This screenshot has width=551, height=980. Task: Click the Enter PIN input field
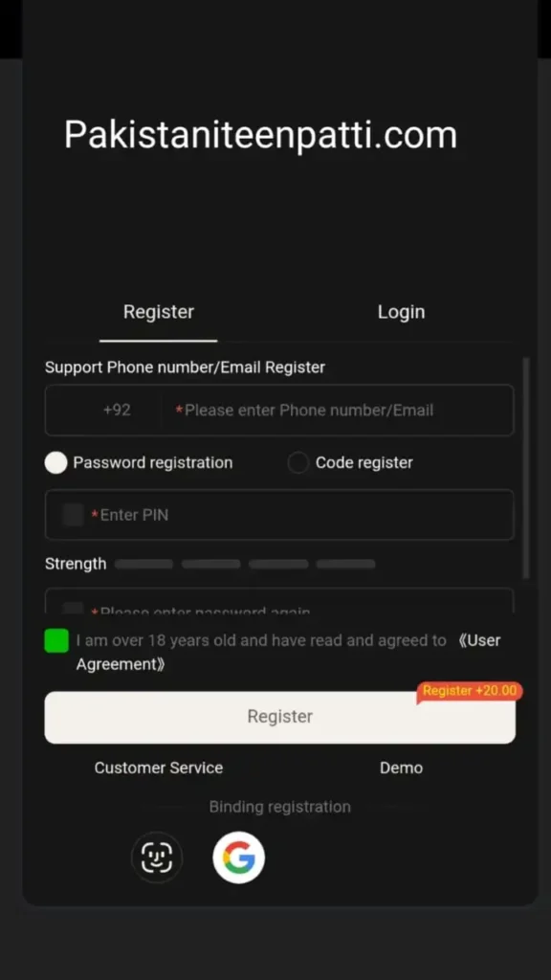point(280,515)
